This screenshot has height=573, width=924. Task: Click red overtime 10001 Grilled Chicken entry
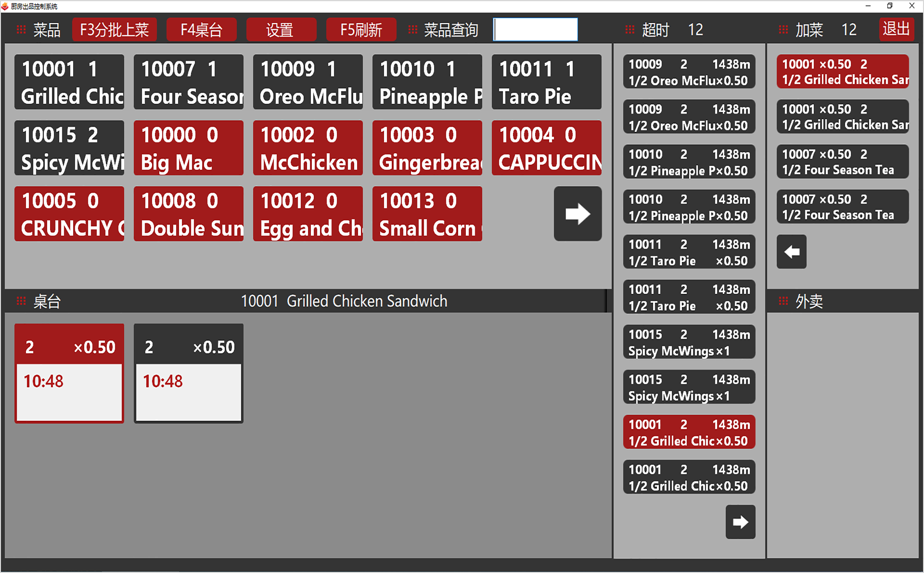[689, 432]
